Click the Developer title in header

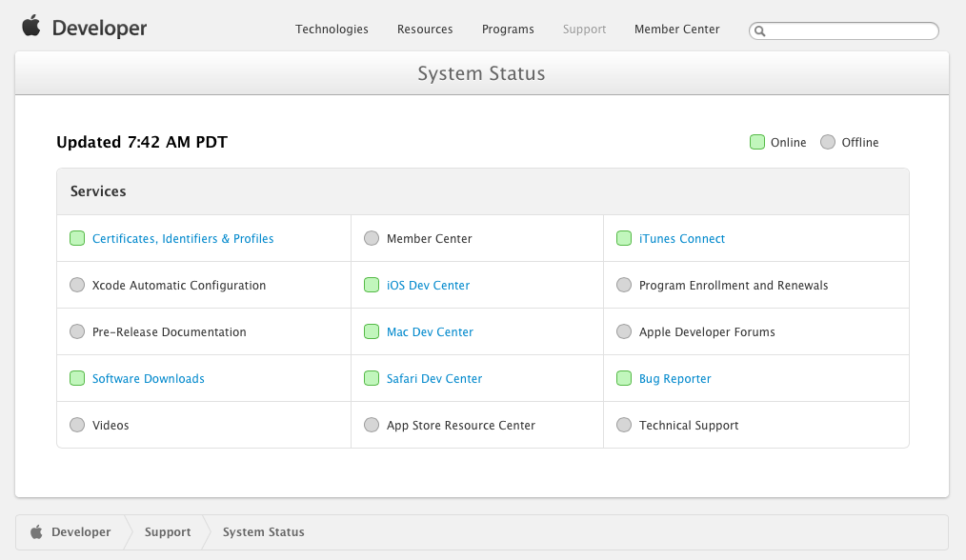click(99, 29)
